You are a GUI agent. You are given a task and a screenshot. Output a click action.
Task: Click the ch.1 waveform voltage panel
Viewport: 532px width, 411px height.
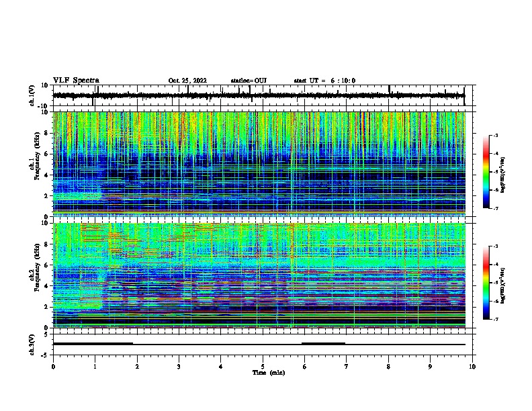263,95
